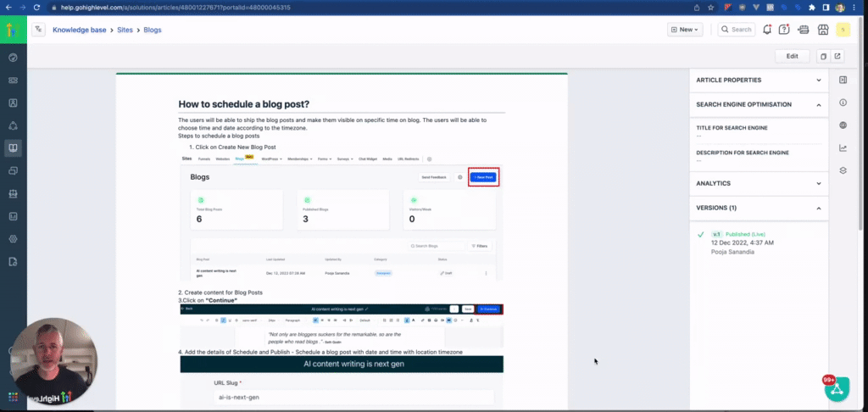Open the notifications bell icon

[x=766, y=30]
